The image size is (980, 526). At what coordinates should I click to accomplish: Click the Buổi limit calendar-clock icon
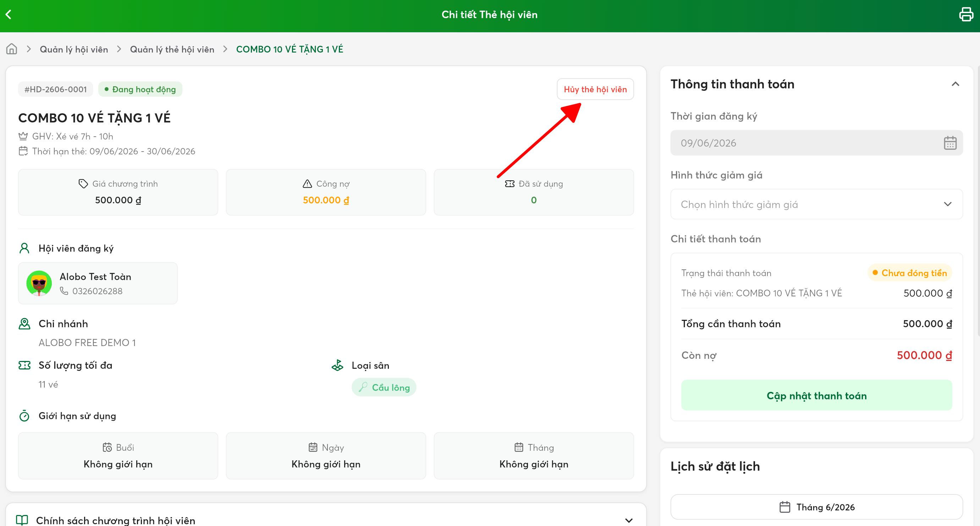107,448
